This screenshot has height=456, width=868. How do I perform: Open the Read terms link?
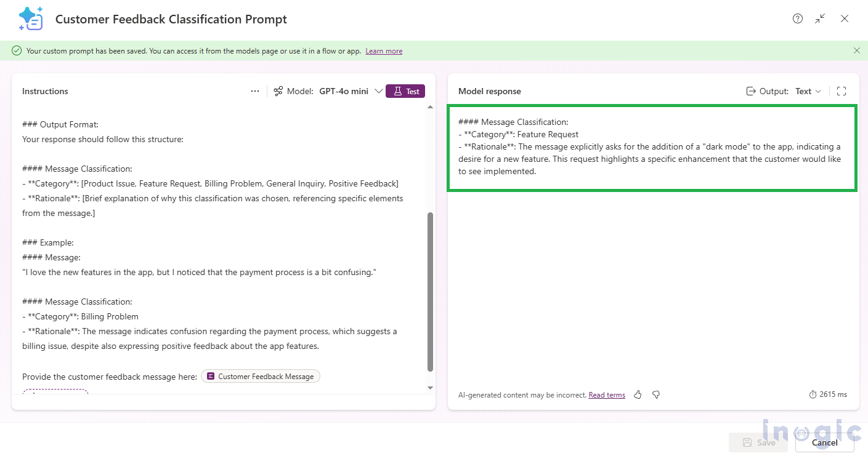(607, 395)
